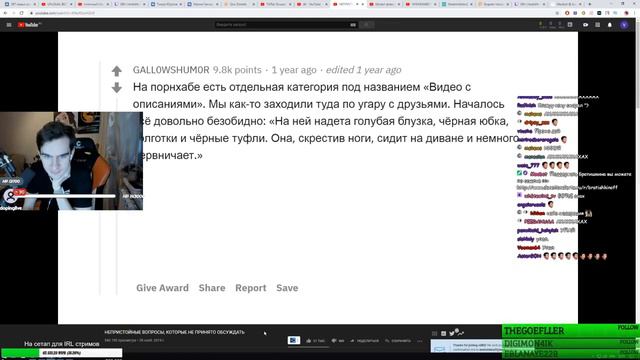
Task: Open the create video camera icon
Action: (x=585, y=25)
